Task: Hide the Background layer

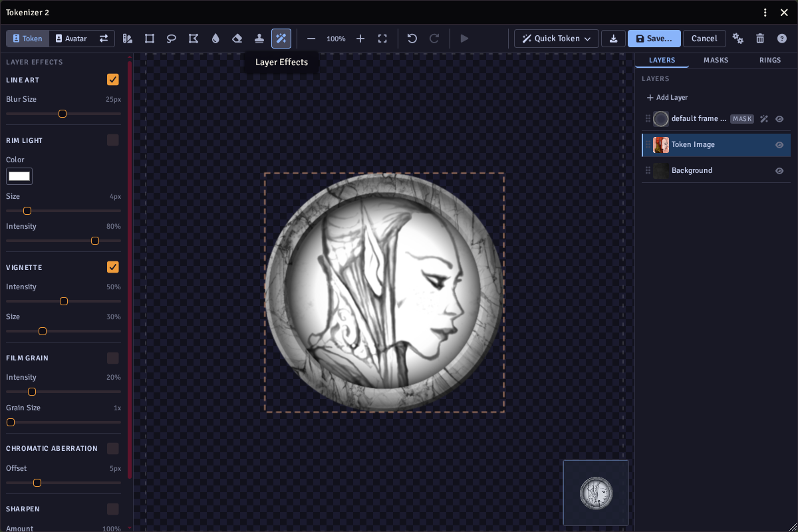Action: (x=779, y=171)
